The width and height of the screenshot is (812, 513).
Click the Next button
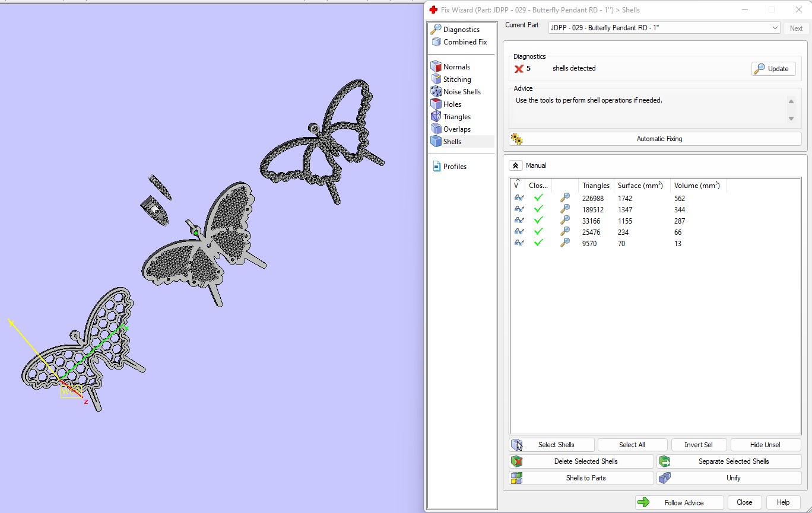point(796,28)
